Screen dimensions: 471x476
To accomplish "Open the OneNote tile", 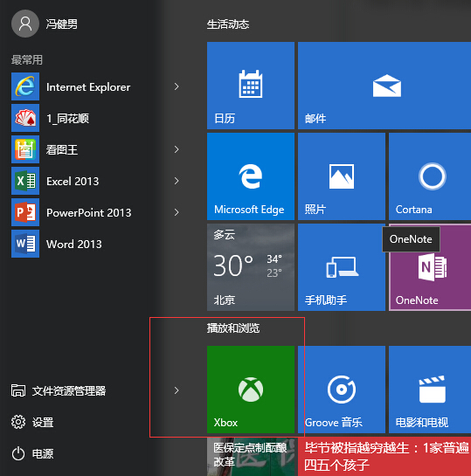I will [x=430, y=267].
